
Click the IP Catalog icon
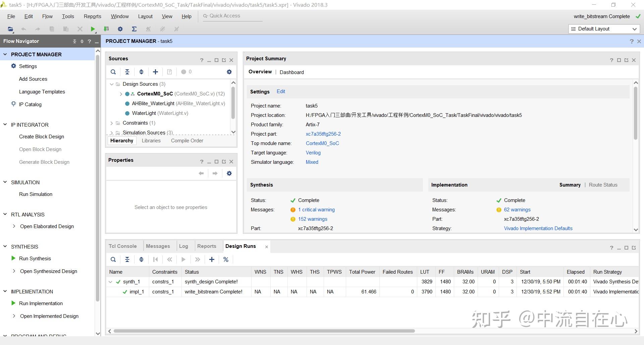[x=13, y=104]
